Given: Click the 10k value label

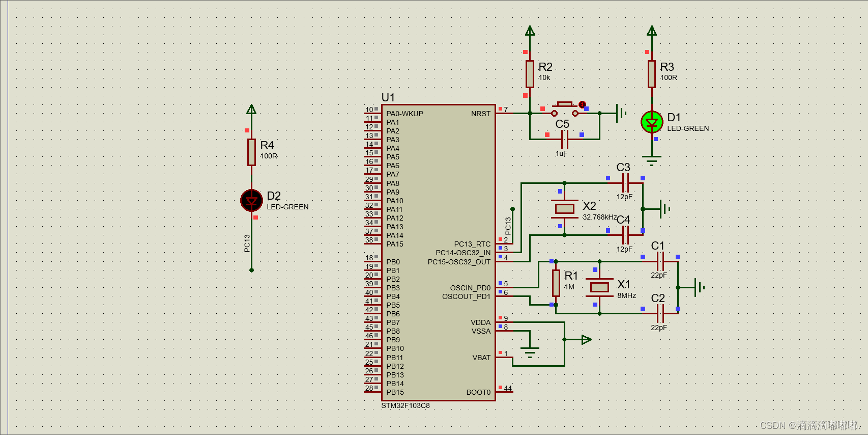Looking at the screenshot, I should coord(544,78).
